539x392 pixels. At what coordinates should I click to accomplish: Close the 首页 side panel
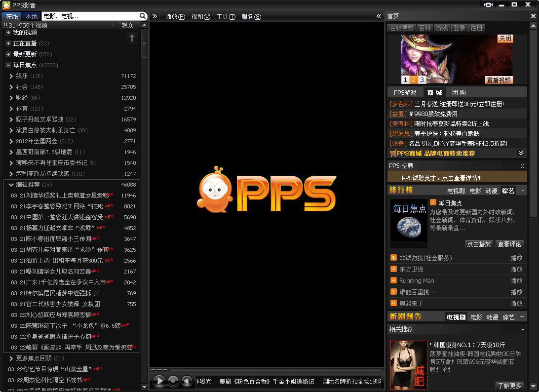[533, 16]
